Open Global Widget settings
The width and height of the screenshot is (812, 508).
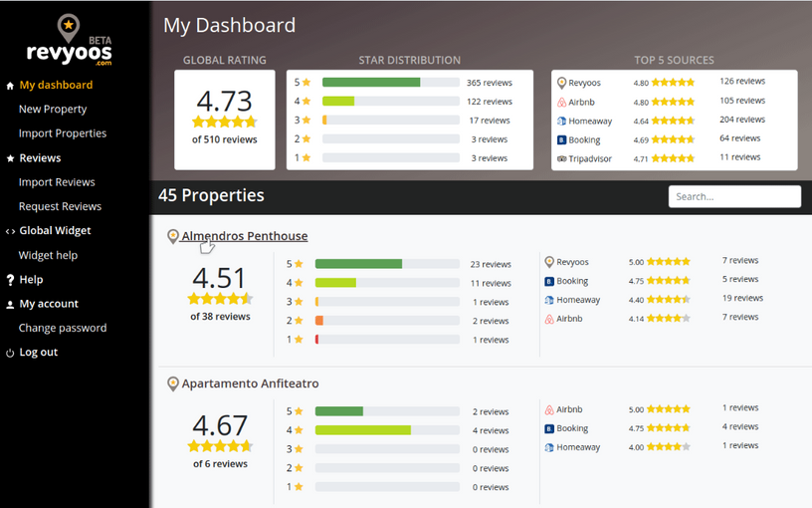click(x=55, y=231)
